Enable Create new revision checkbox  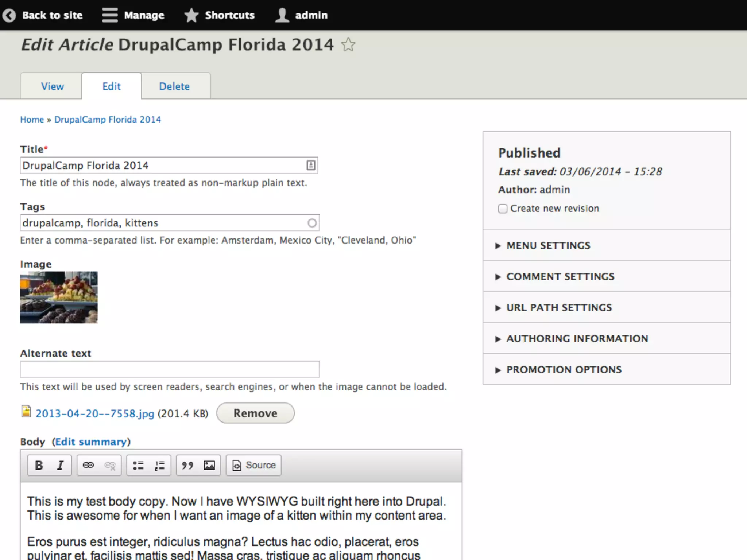tap(503, 209)
